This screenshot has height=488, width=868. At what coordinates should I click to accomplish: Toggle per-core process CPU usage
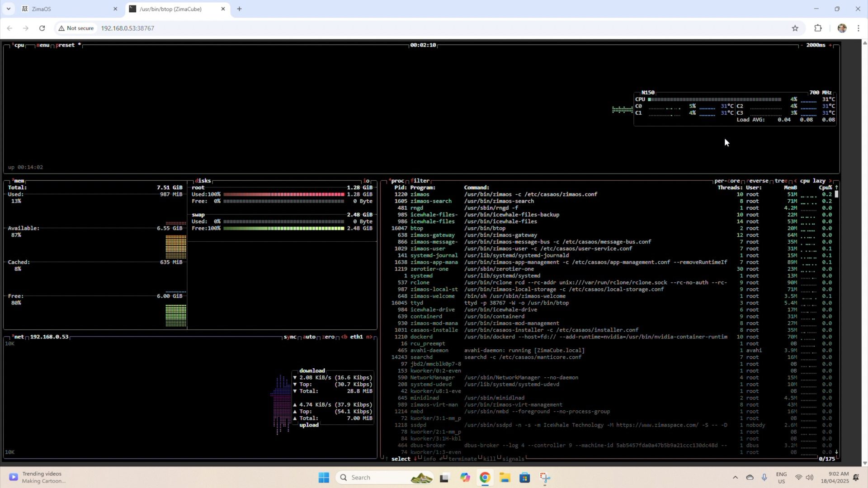tap(727, 181)
